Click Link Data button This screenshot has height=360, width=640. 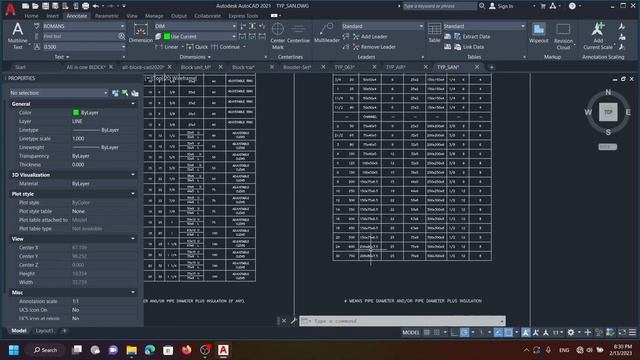469,47
